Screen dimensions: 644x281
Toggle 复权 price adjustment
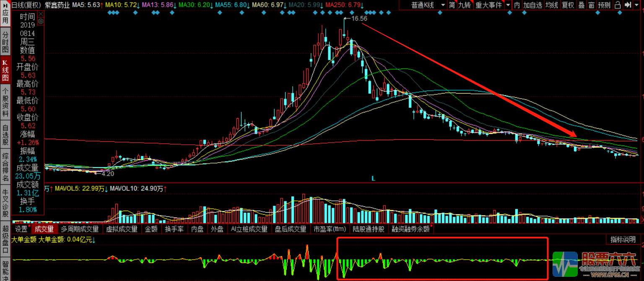pos(568,5)
